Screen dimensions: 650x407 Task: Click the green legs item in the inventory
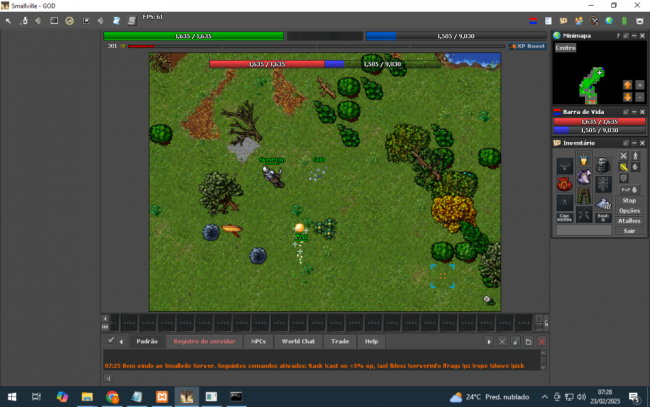click(584, 196)
